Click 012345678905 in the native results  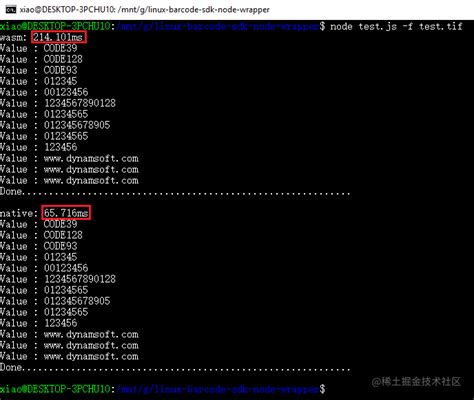pos(77,301)
